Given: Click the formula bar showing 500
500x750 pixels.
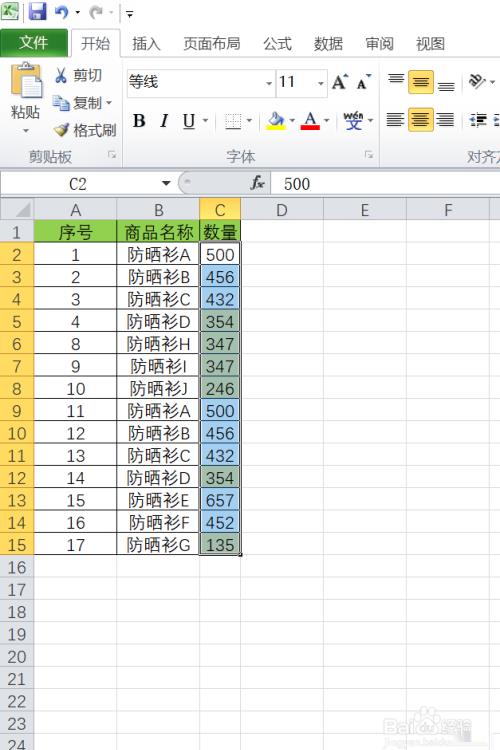Looking at the screenshot, I should (x=385, y=184).
